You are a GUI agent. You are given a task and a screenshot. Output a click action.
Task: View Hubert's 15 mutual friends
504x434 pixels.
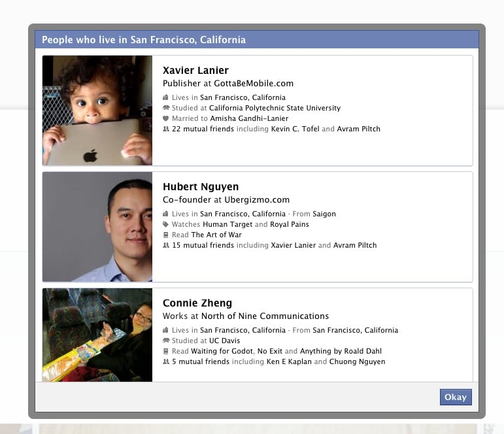(203, 245)
